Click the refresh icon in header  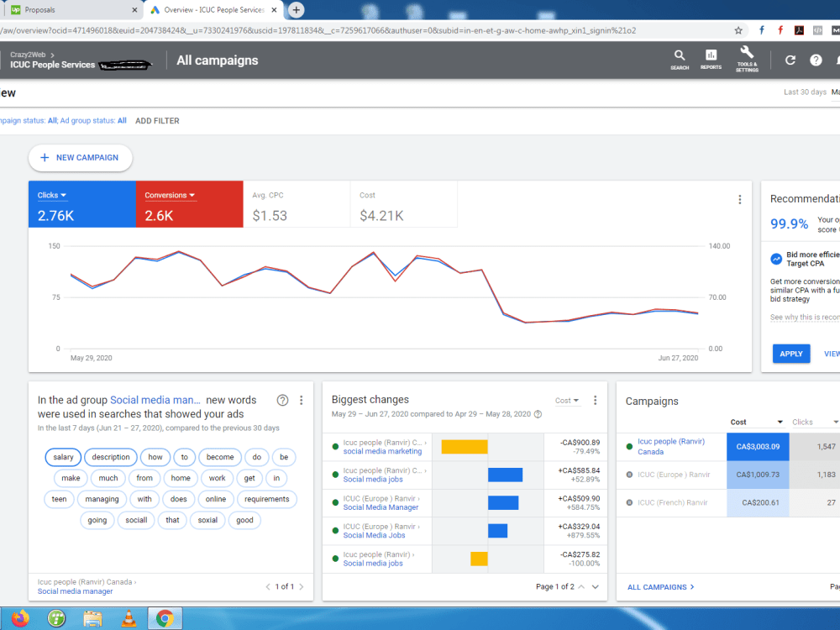pos(790,60)
